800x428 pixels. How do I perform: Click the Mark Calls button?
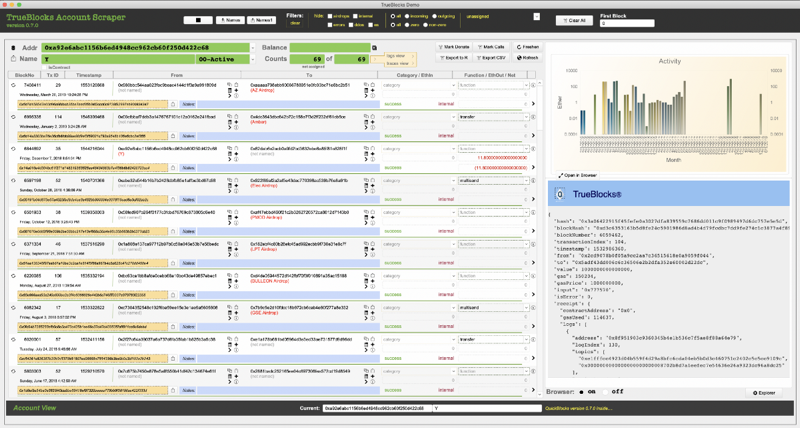[x=490, y=47]
